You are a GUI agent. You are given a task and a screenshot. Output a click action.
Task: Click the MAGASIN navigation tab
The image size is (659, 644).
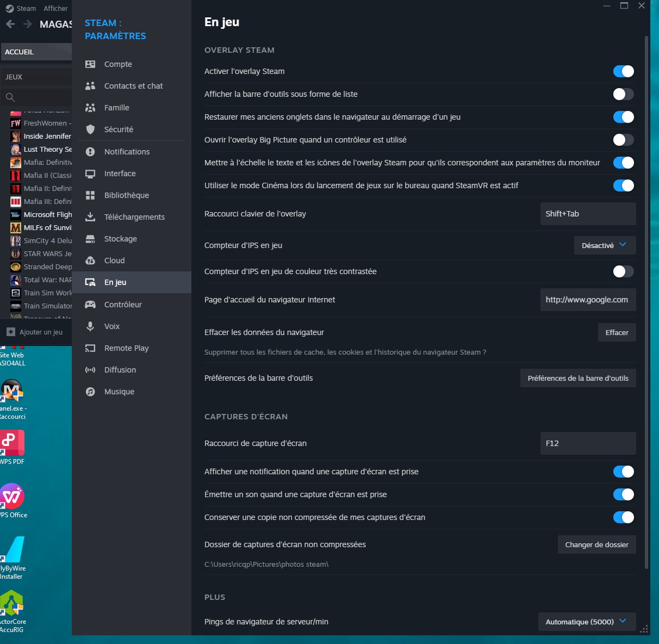(55, 24)
